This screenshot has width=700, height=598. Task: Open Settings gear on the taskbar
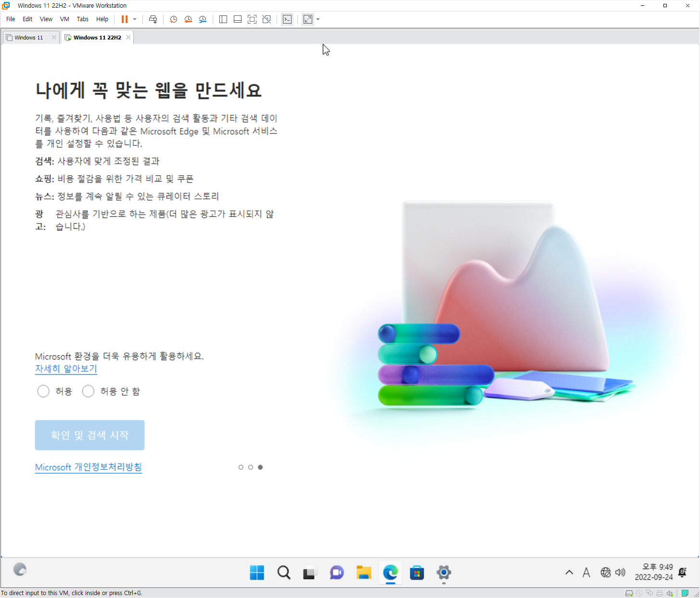(444, 572)
